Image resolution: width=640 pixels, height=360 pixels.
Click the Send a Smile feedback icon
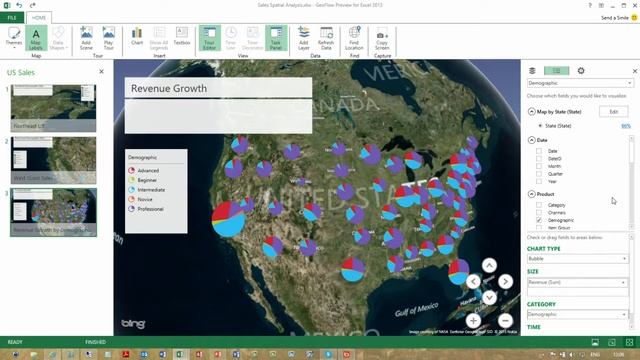click(x=634, y=18)
